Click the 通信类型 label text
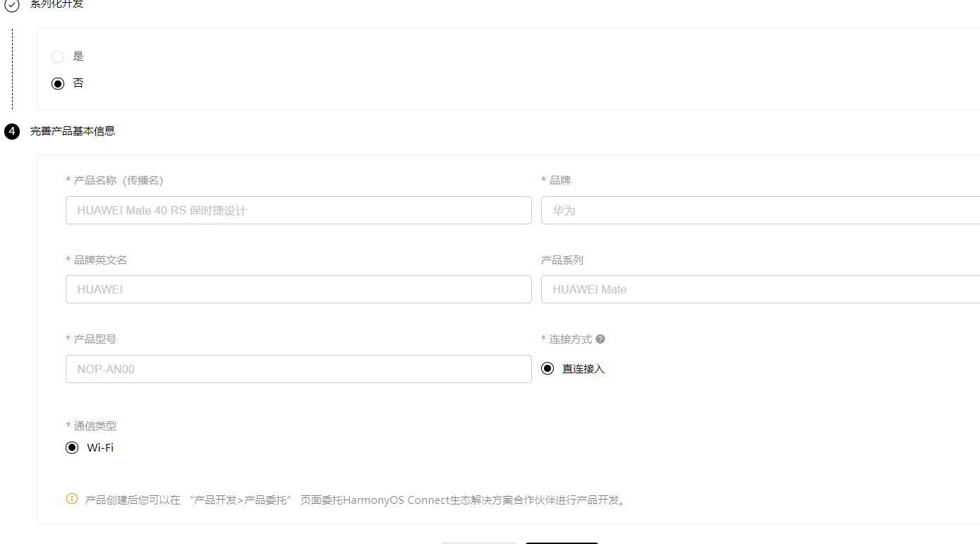 [95, 426]
